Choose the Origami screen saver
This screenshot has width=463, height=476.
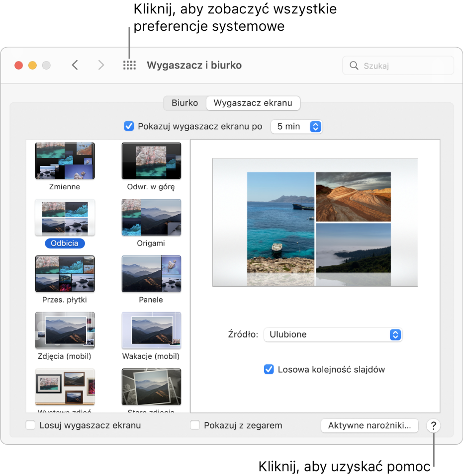point(151,218)
